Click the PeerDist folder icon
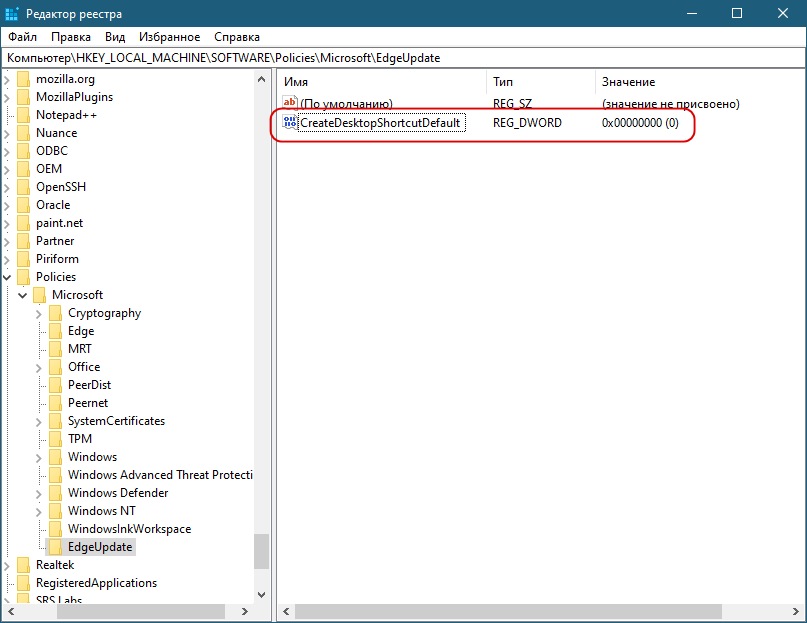This screenshot has height=623, width=807. coord(56,385)
